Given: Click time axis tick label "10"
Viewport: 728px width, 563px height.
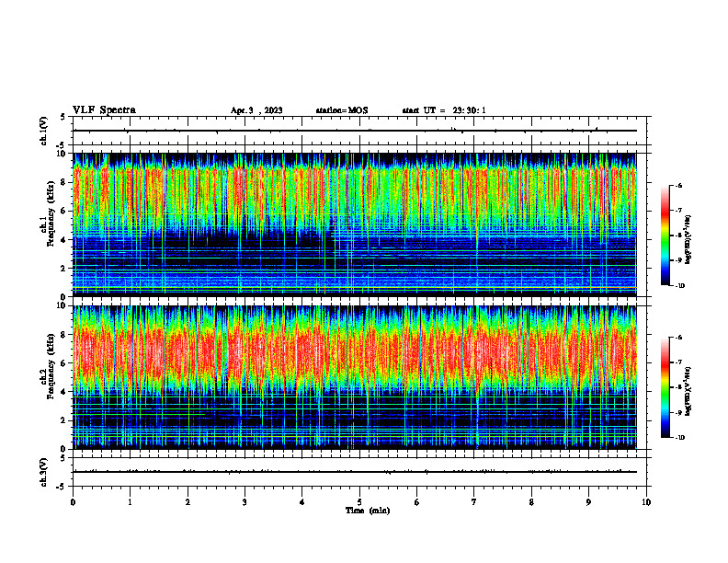Looking at the screenshot, I should 646,502.
